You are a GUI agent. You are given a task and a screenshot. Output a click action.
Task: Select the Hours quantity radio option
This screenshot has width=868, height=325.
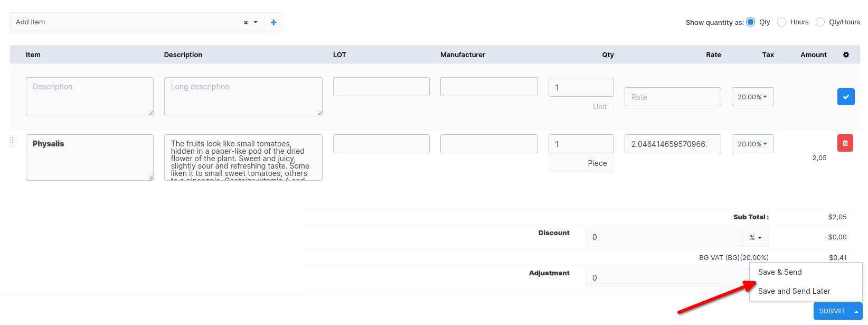781,22
